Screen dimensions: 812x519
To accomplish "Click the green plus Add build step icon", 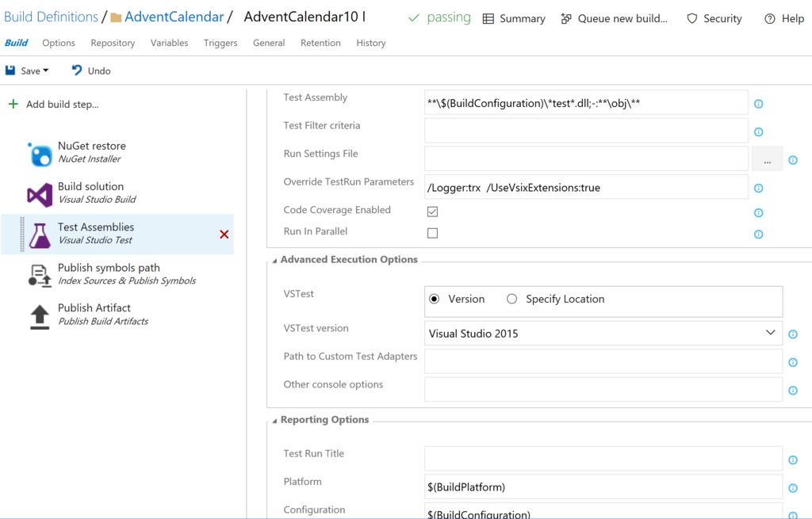I will click(13, 104).
